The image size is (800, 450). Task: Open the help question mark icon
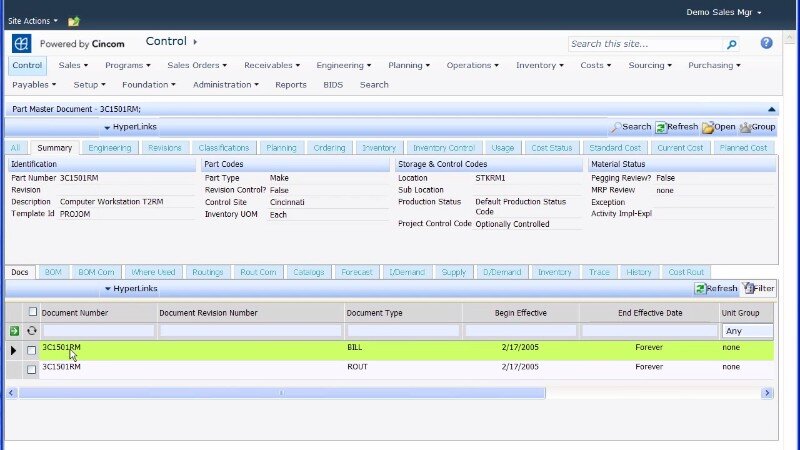point(766,43)
